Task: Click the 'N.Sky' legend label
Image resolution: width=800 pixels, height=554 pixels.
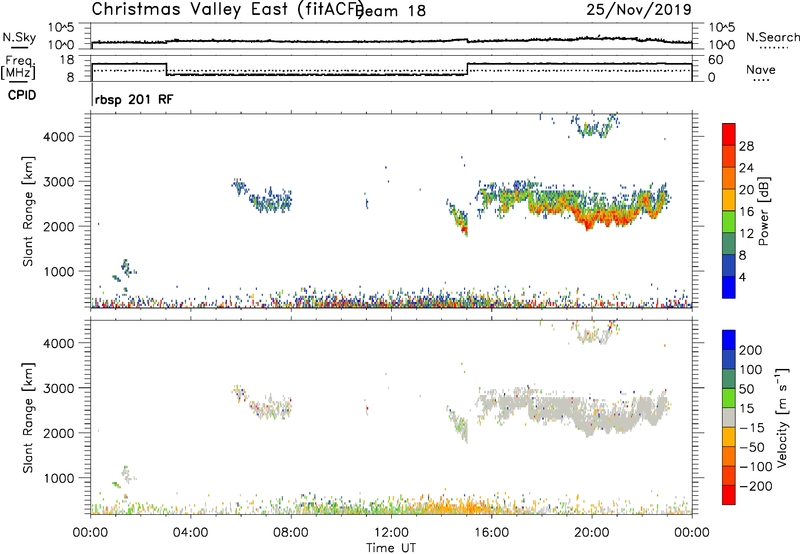Action: coord(19,37)
